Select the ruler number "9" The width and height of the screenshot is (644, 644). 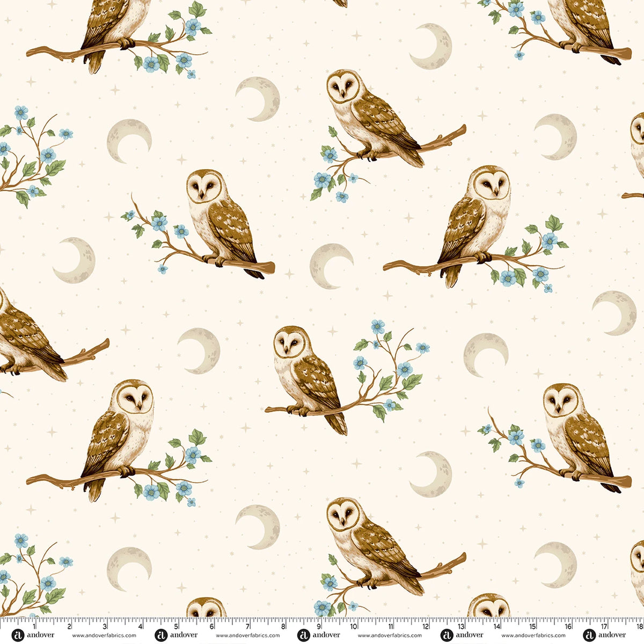pyautogui.click(x=320, y=625)
